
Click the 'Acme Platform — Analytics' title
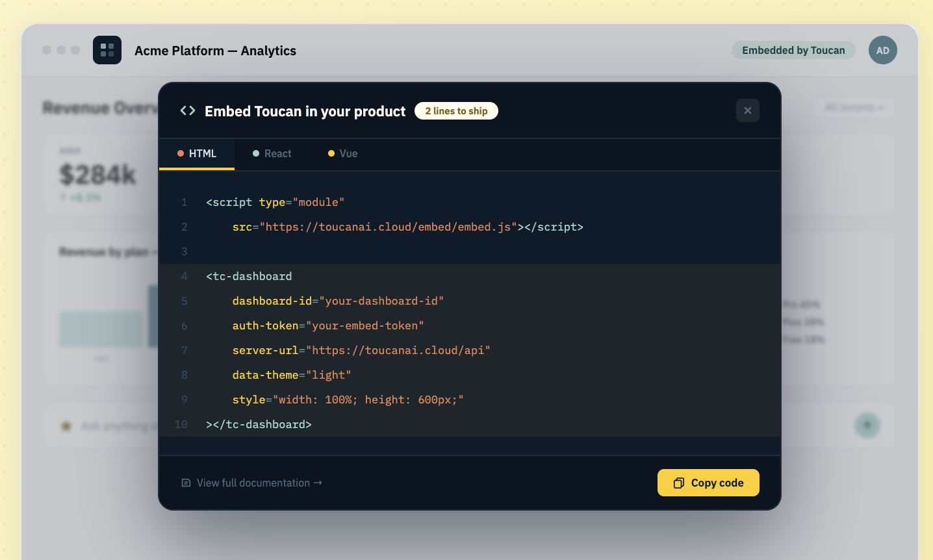pos(215,51)
